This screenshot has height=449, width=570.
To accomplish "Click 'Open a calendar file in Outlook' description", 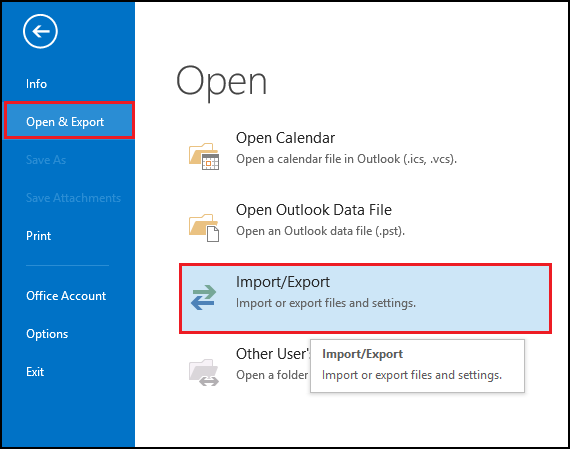I will pos(346,159).
